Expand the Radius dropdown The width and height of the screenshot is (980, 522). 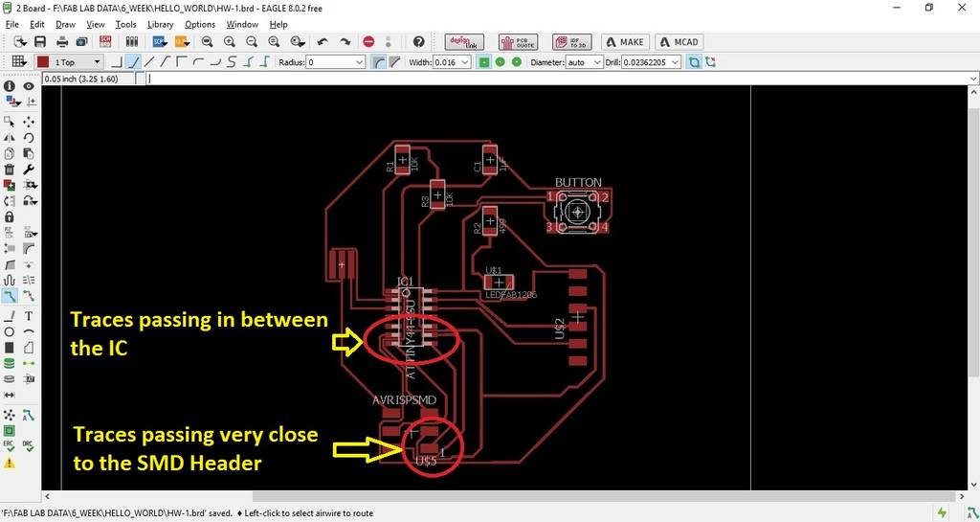tap(360, 62)
